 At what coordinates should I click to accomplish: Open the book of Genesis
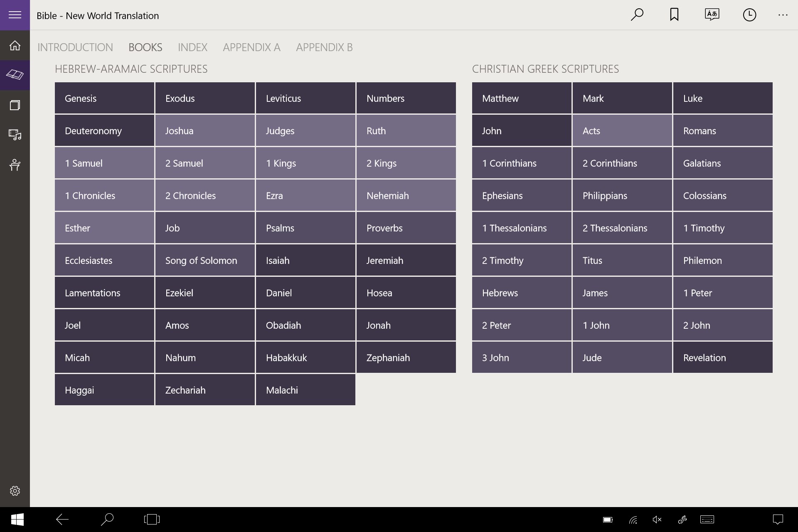pos(104,98)
